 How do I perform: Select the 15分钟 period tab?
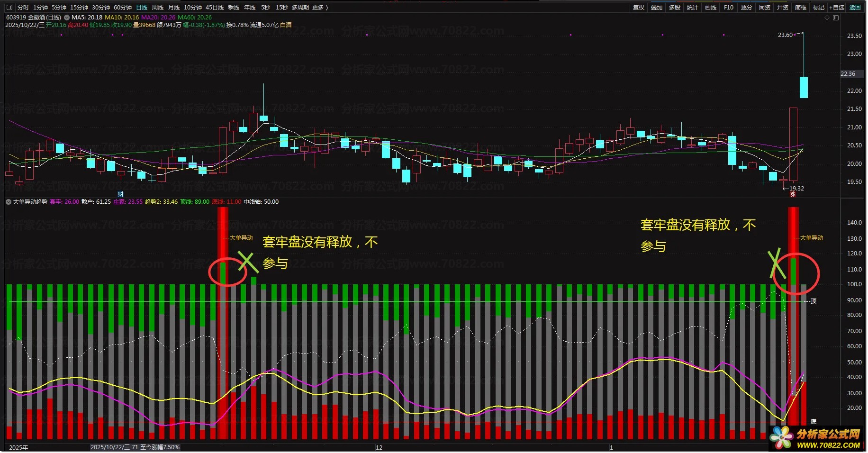pos(79,8)
